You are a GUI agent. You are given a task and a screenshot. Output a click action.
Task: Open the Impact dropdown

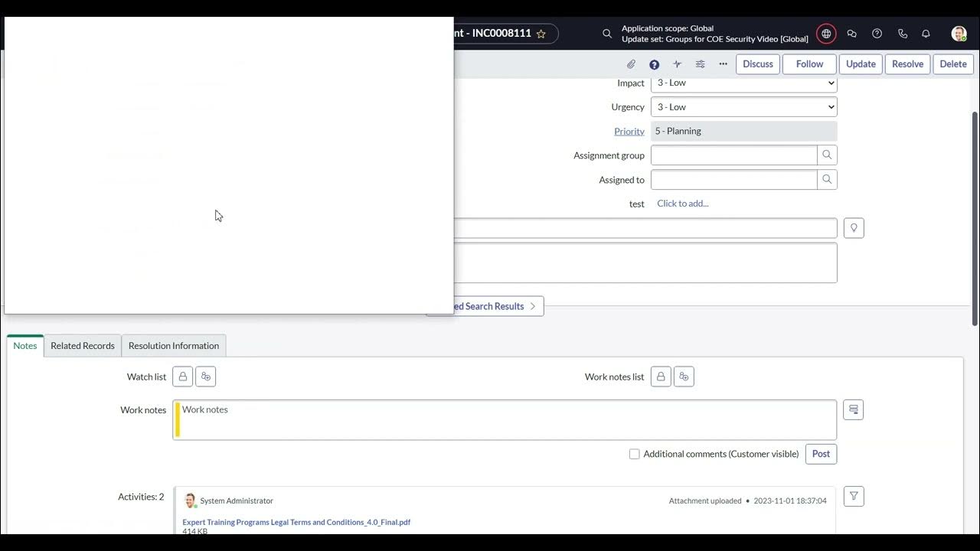tap(743, 83)
